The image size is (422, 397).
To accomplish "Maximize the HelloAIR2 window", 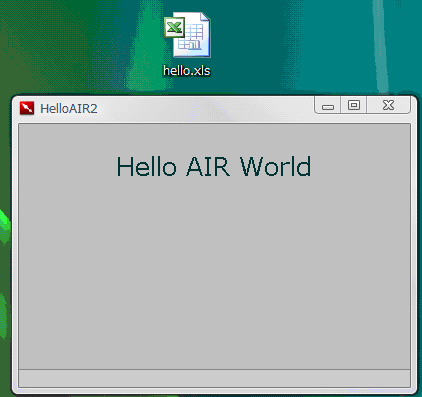I will [x=354, y=105].
